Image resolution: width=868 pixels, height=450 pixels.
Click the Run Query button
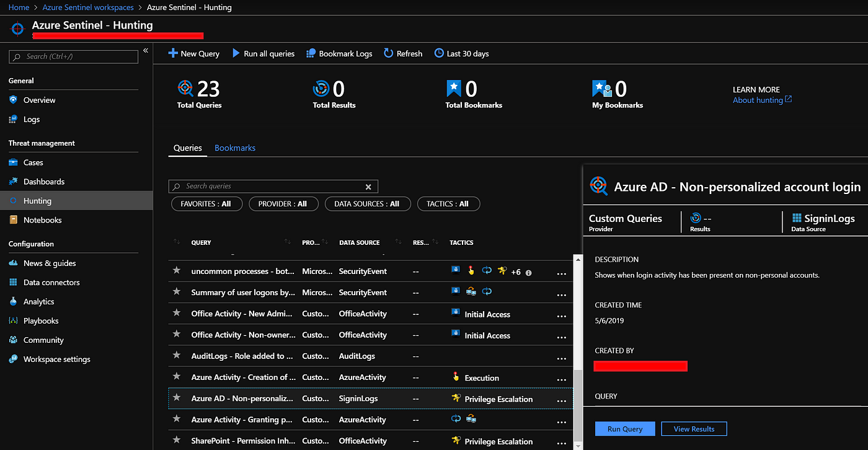pyautogui.click(x=625, y=429)
